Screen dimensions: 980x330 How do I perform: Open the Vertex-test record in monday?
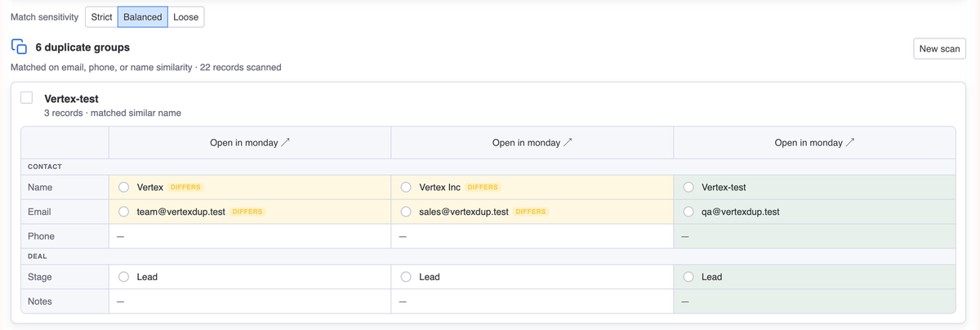815,143
